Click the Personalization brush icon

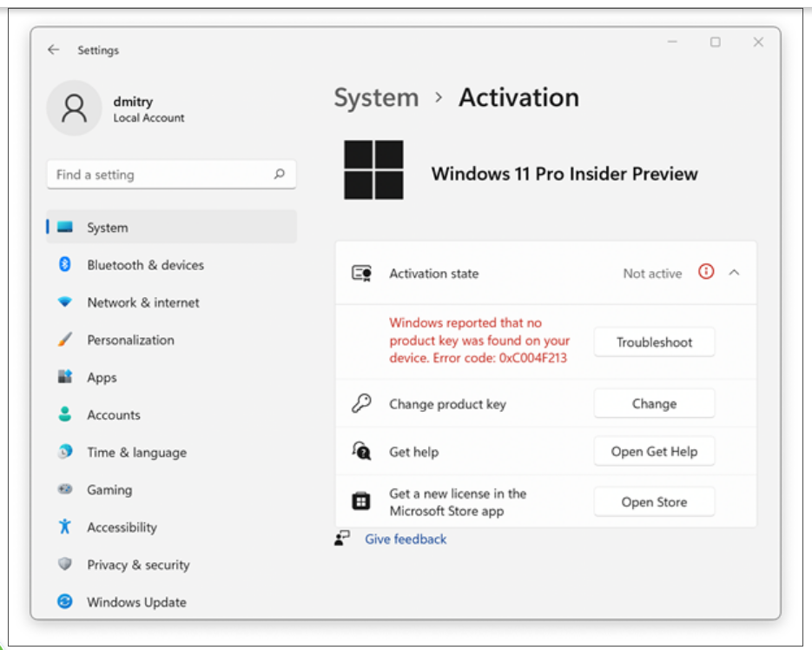point(65,340)
